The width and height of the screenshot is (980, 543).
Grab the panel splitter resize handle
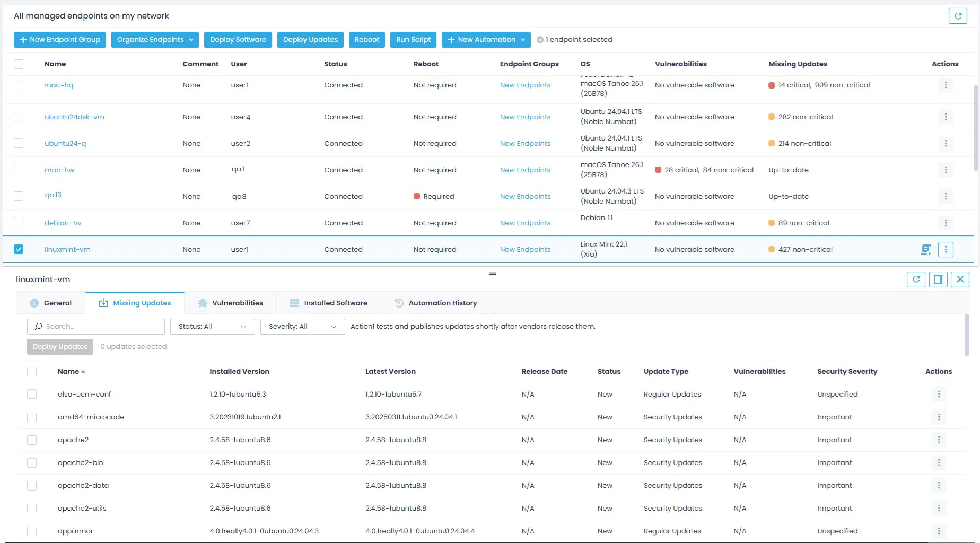(493, 274)
